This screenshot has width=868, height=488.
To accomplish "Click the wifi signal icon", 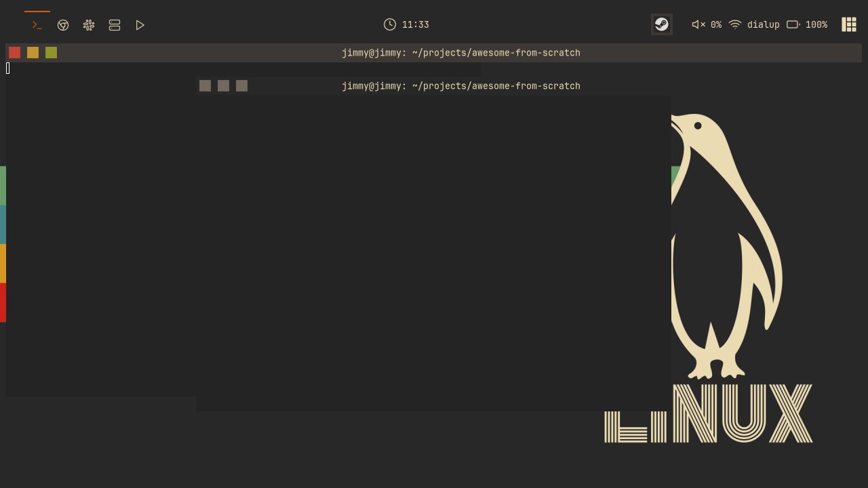I will click(735, 24).
